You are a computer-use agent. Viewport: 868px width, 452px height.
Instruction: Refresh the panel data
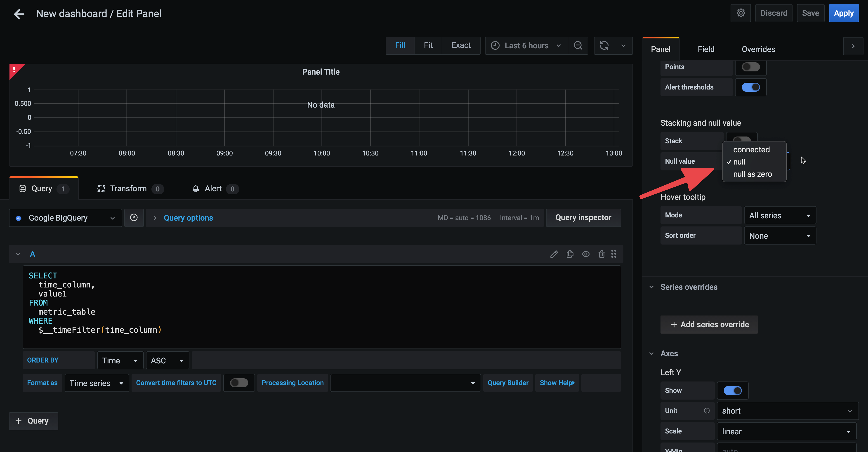point(604,45)
